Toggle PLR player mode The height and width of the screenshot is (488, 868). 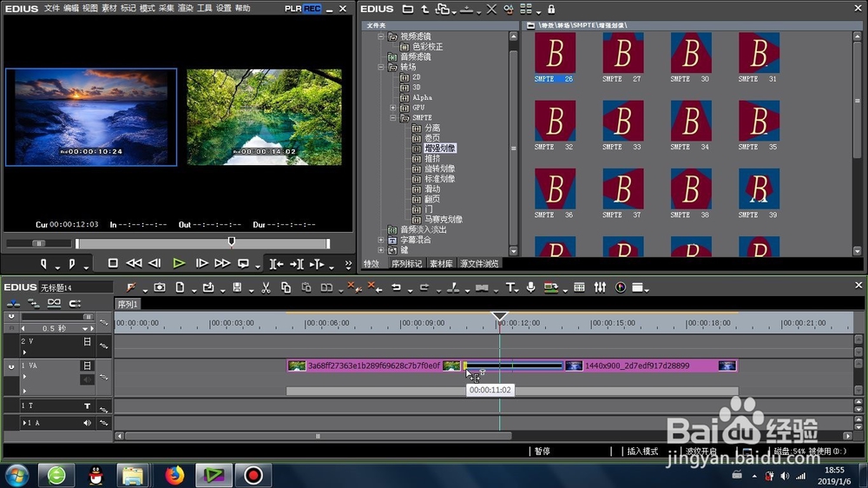tap(293, 9)
